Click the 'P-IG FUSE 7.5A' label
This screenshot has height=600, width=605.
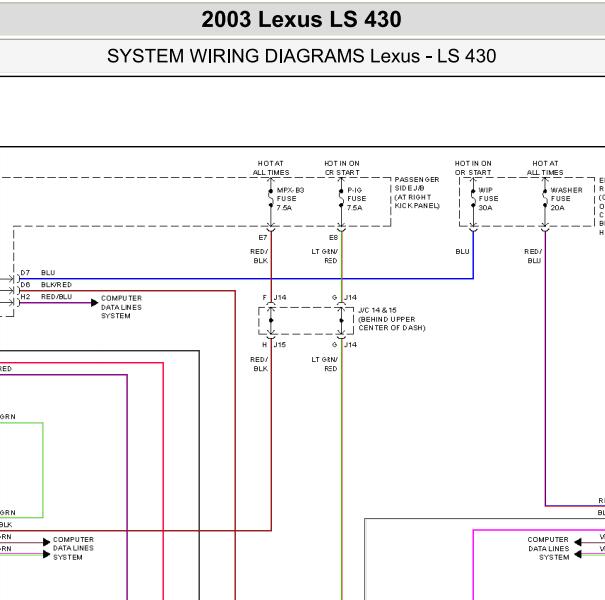click(357, 199)
